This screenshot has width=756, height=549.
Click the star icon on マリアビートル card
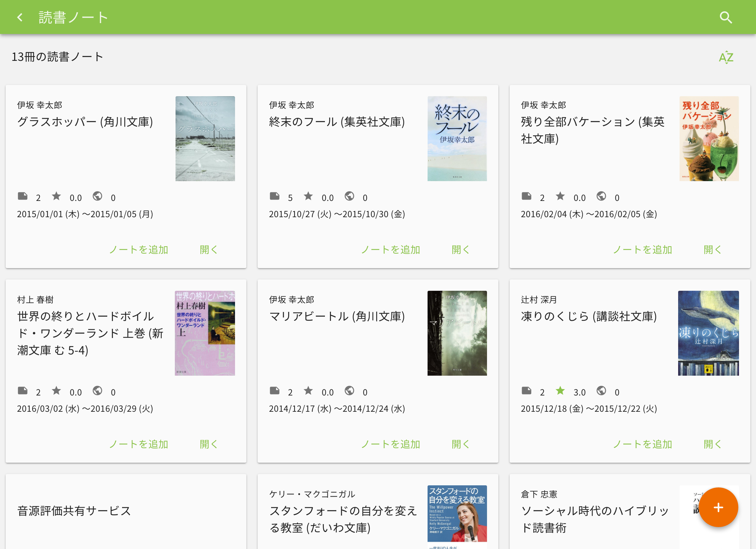tap(308, 391)
